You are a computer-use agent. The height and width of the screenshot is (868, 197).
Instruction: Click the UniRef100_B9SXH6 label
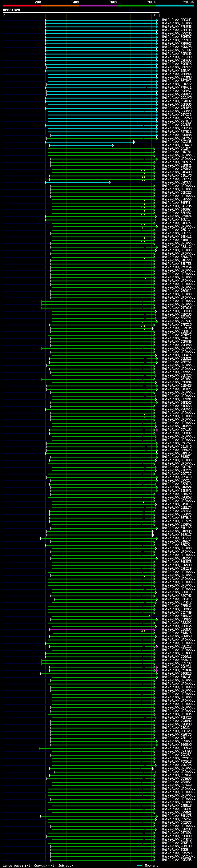click(x=177, y=33)
